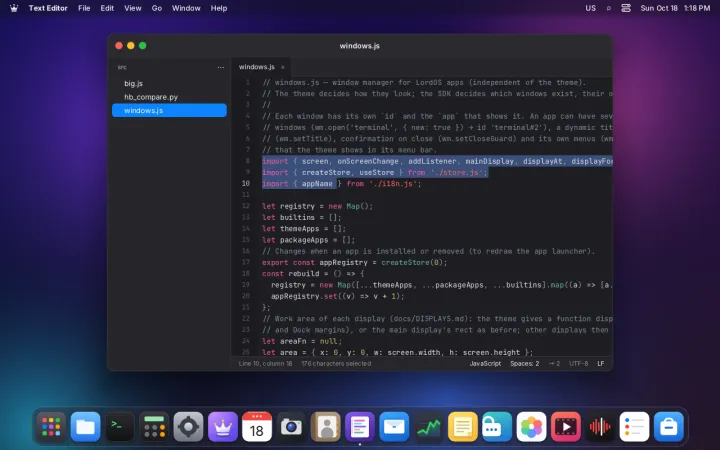The image size is (720, 450).
Task: Open the launcher grid in the dock
Action: coord(51,427)
